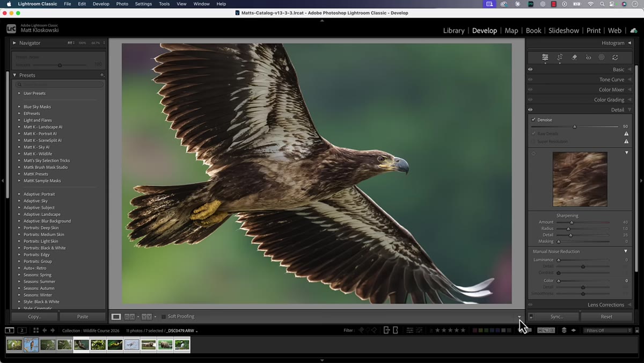The width and height of the screenshot is (644, 363).
Task: Click the Lightroom Classic Lrc logo
Action: point(11,28)
